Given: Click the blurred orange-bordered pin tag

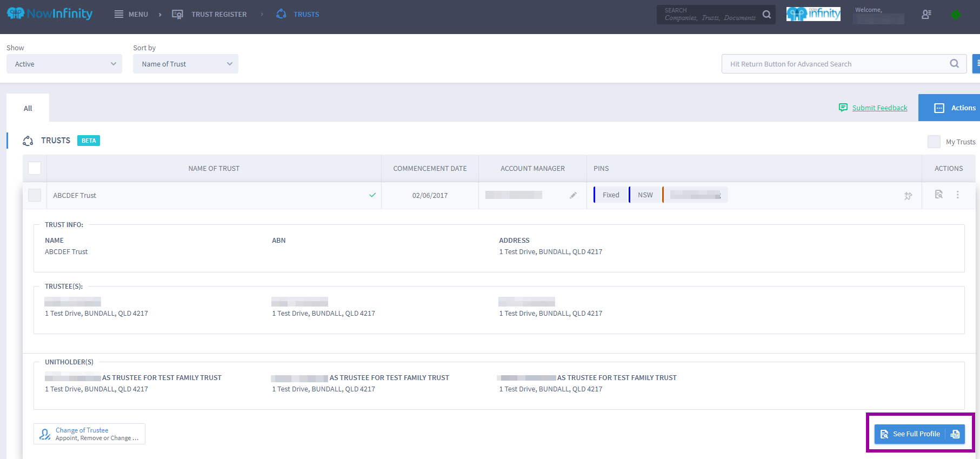Looking at the screenshot, I should [696, 195].
